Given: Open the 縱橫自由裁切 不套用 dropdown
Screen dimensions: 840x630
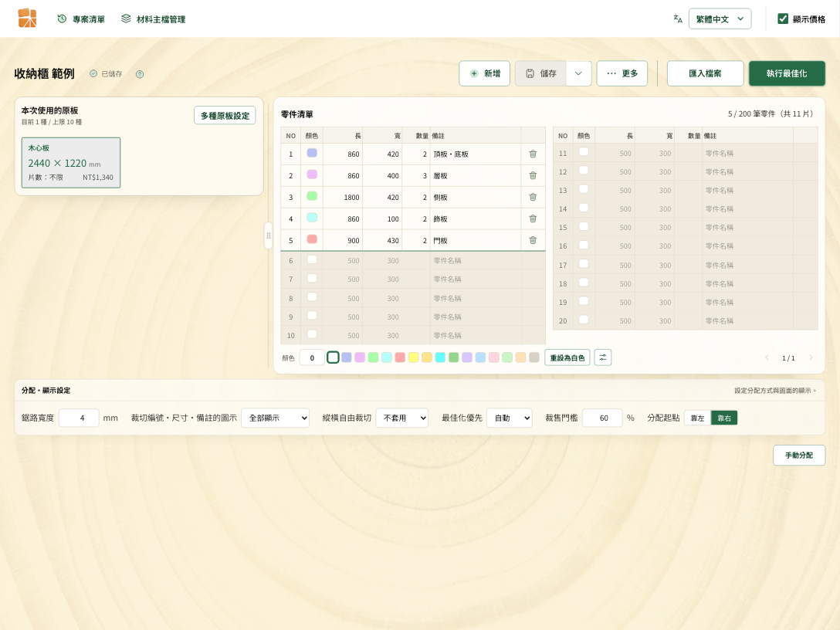Looking at the screenshot, I should coord(401,418).
